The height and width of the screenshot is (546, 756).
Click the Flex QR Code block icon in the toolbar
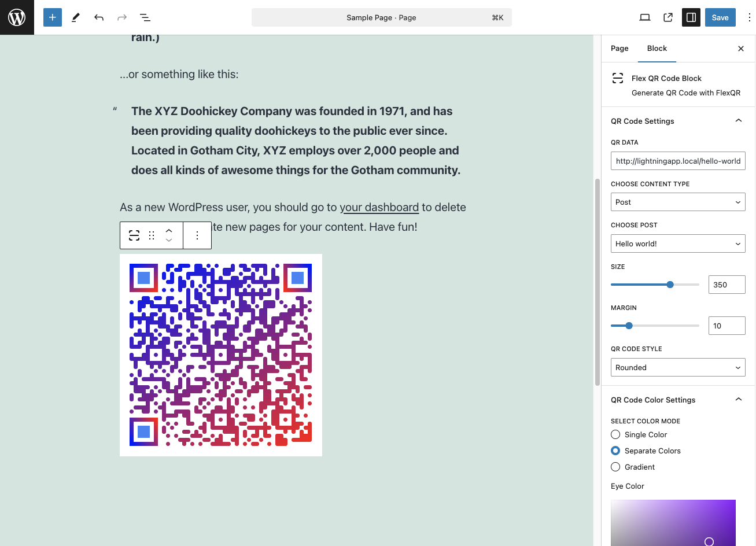point(134,235)
